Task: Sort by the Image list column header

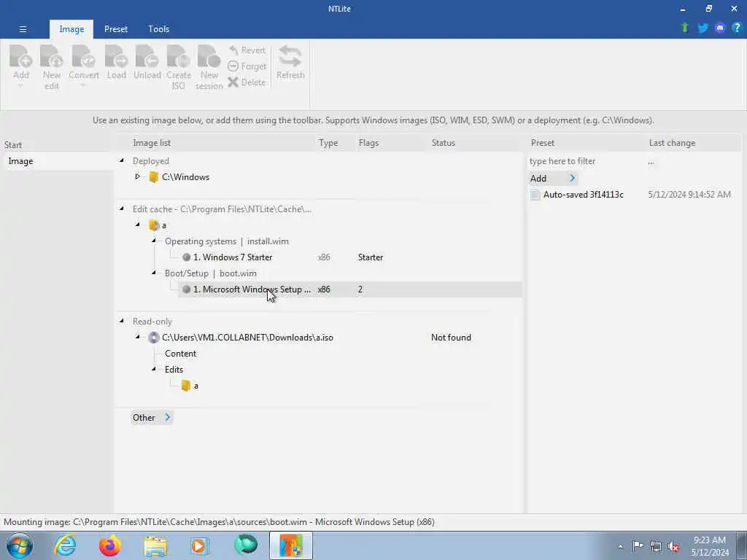Action: point(152,143)
